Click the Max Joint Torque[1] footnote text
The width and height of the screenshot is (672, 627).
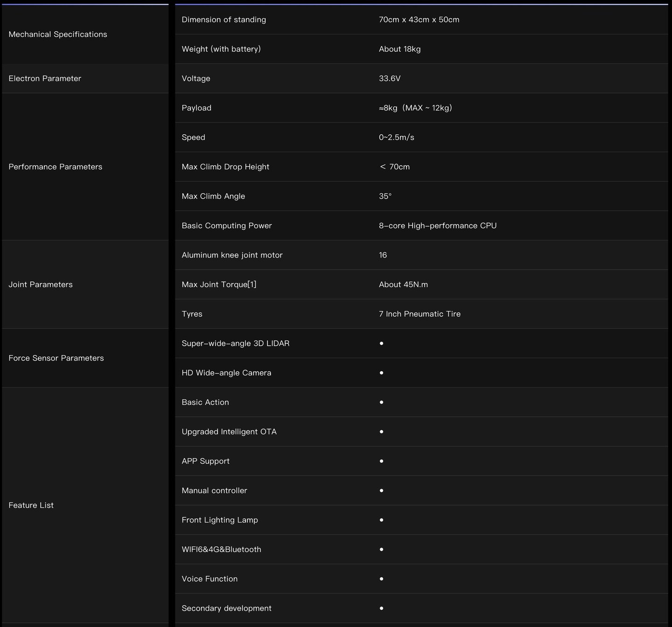[x=219, y=285]
